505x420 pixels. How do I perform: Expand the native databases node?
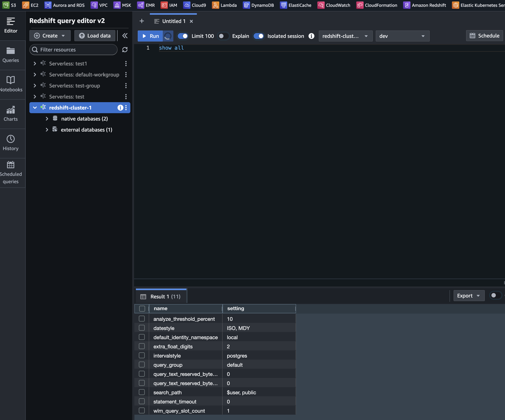click(47, 119)
